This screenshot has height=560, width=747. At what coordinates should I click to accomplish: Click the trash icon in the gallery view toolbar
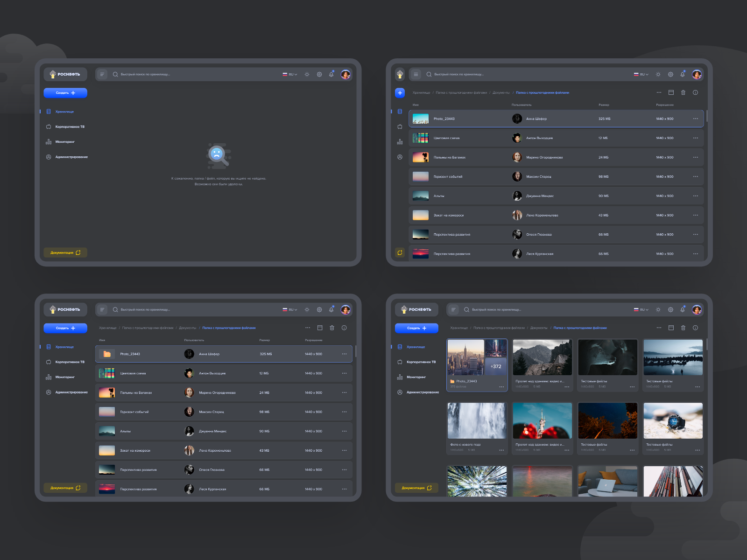pos(683,328)
